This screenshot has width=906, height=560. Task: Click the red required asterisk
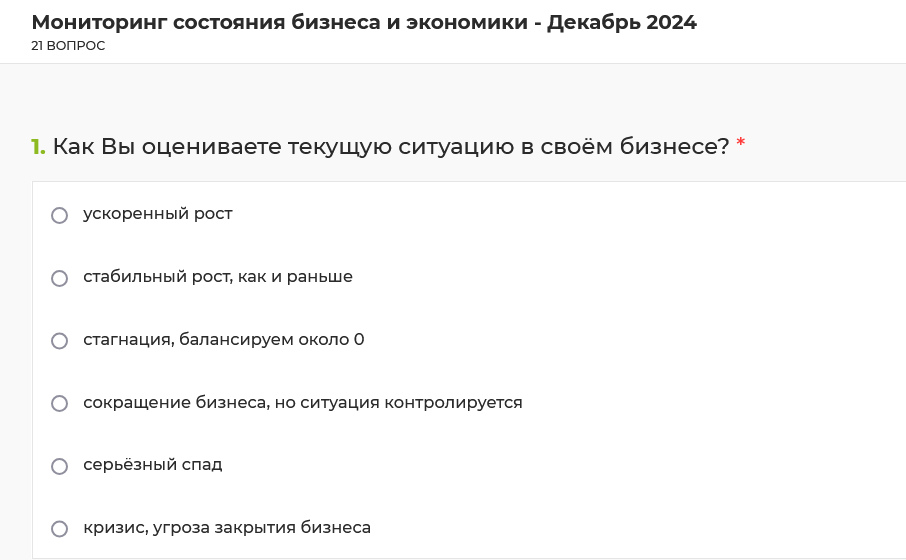(x=741, y=143)
